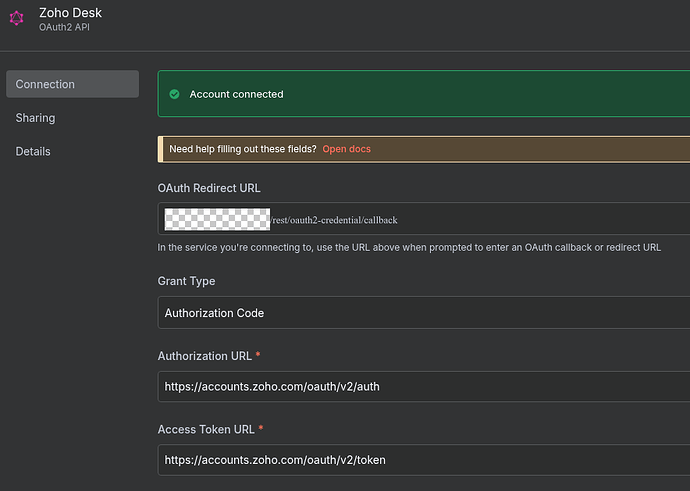Click the Access Token URL input field

(424, 460)
